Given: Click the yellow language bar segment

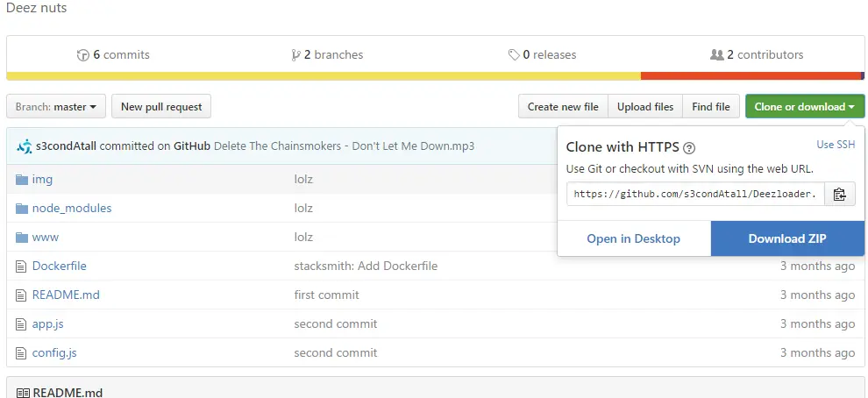Looking at the screenshot, I should (323, 76).
